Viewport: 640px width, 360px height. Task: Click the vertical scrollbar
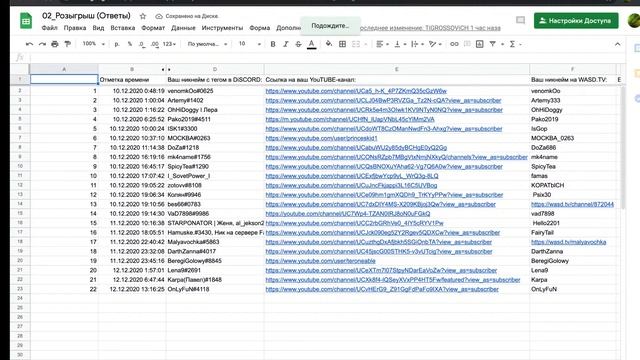(622, 147)
